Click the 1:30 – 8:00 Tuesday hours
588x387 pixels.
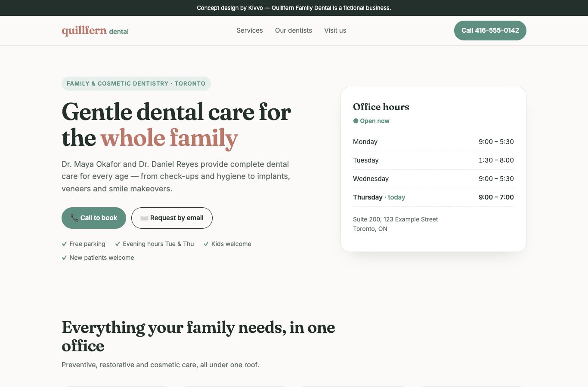[x=496, y=160]
